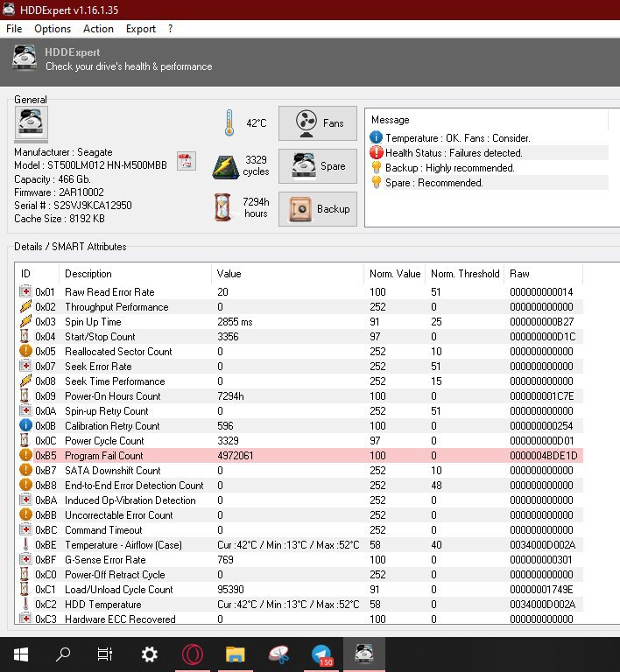Click icon of Spin Up Time row
Screen dimensions: 620x672
click(x=25, y=321)
